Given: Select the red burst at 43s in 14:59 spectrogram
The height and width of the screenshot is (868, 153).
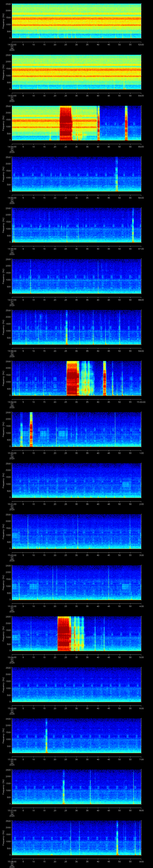Looking at the screenshot, I should point(105,378).
